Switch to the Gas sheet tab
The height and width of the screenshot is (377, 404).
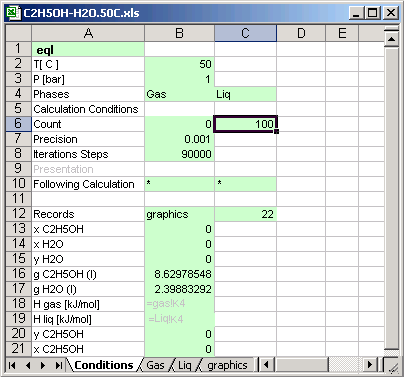[x=155, y=365]
